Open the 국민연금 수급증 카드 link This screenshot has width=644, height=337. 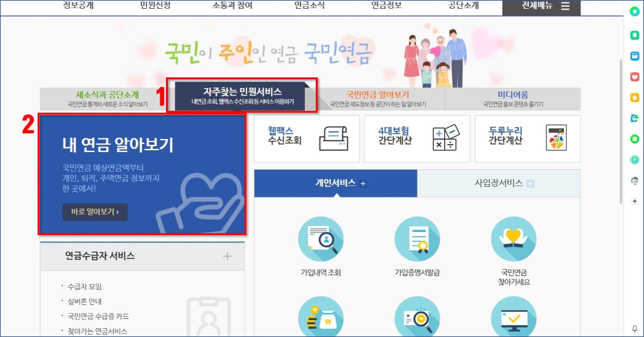pyautogui.click(x=98, y=316)
